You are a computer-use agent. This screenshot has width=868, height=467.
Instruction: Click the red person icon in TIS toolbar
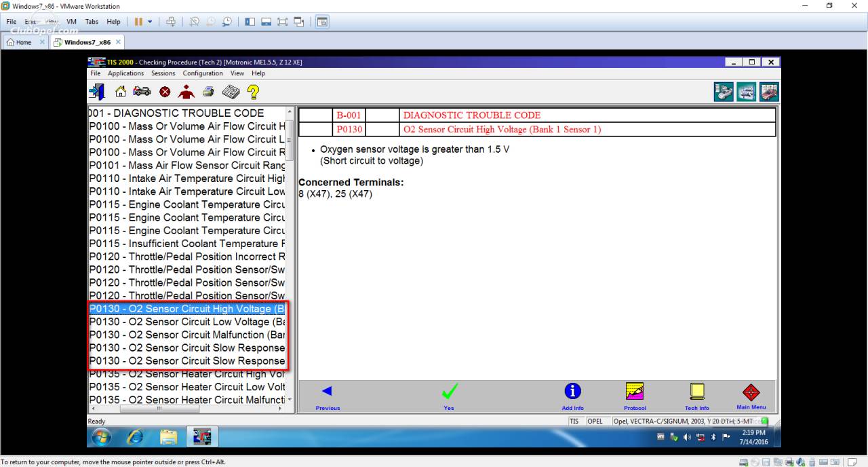186,92
